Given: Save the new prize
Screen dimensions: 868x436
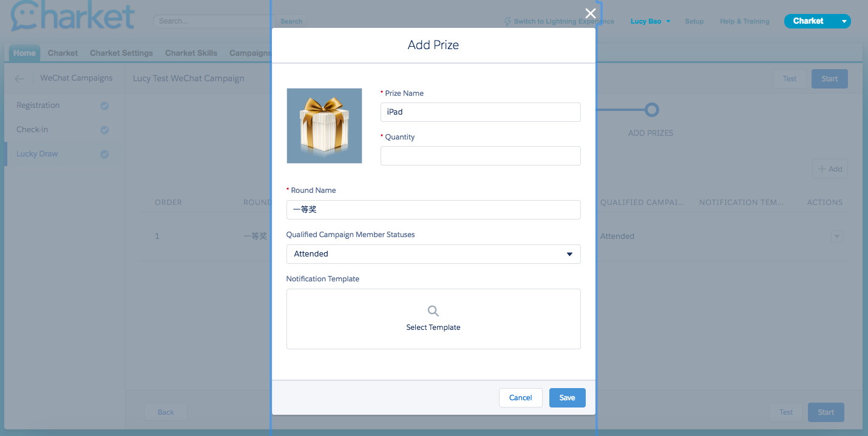Looking at the screenshot, I should coord(567,398).
